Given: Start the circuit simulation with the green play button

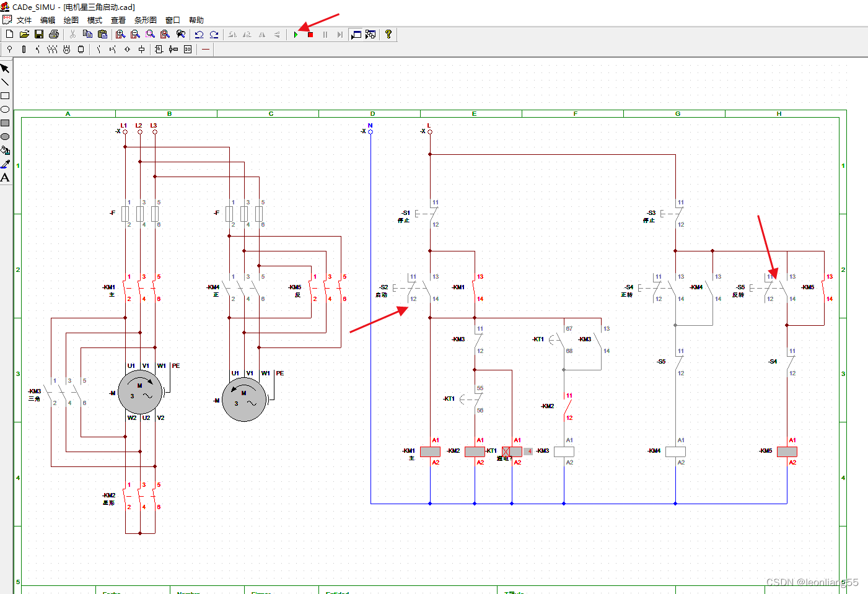Looking at the screenshot, I should (x=296, y=35).
